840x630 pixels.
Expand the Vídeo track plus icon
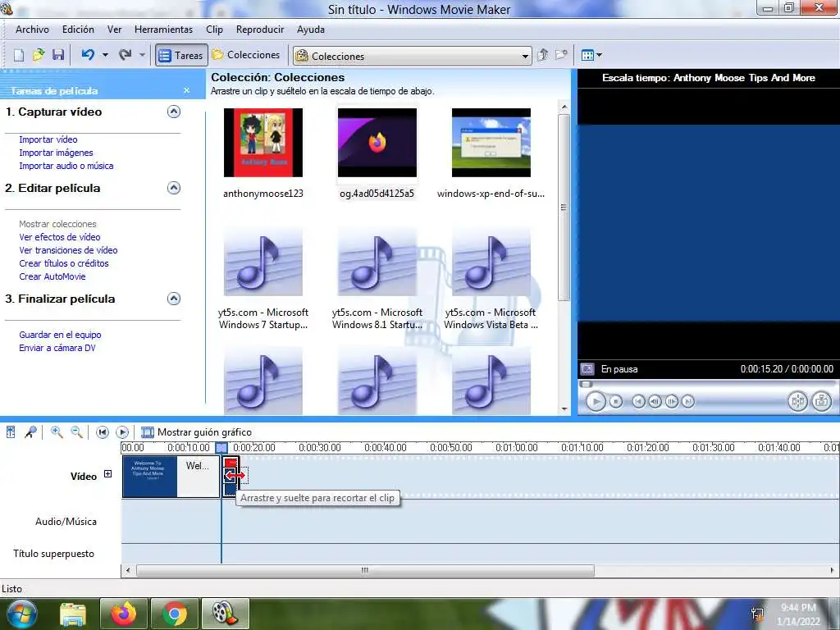(x=107, y=473)
